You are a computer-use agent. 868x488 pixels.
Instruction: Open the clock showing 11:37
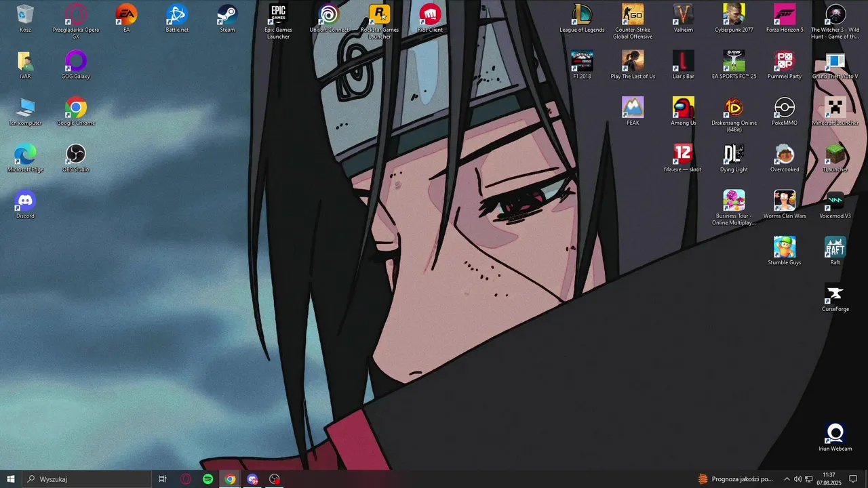click(829, 479)
